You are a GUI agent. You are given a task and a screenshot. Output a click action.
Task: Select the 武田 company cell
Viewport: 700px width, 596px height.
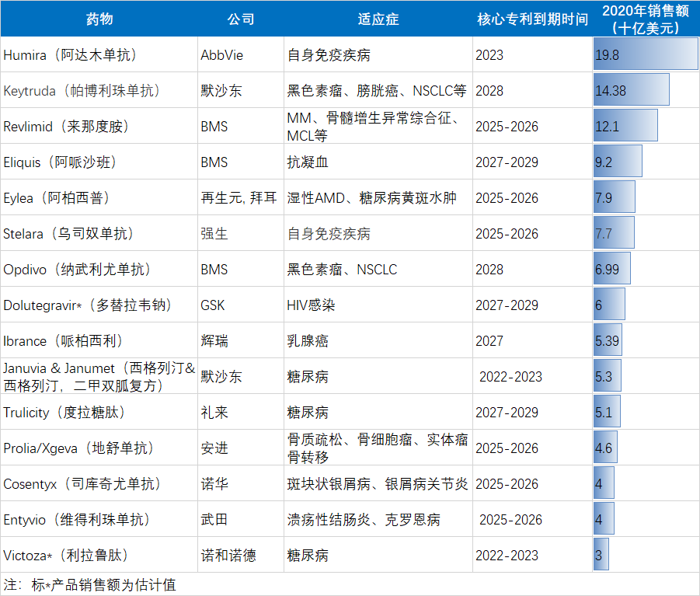241,519
